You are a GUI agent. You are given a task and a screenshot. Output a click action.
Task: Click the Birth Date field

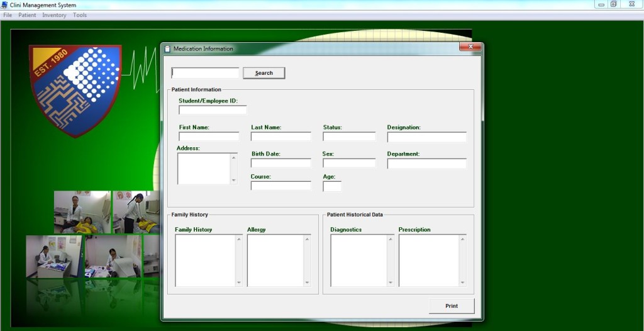pyautogui.click(x=281, y=163)
